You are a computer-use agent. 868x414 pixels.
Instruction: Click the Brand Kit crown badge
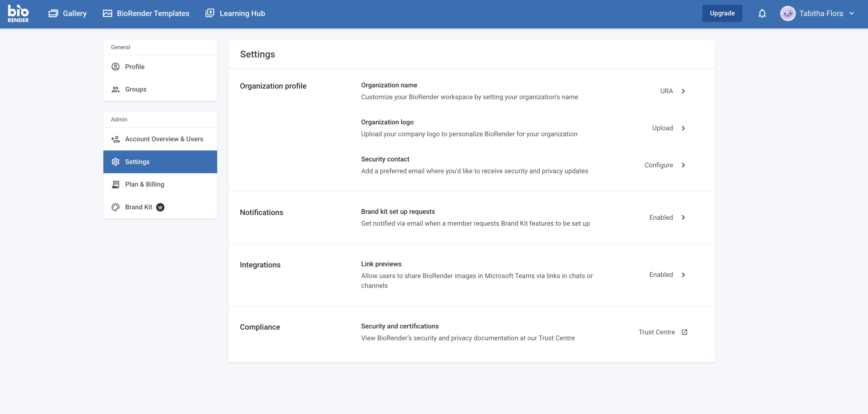[160, 207]
